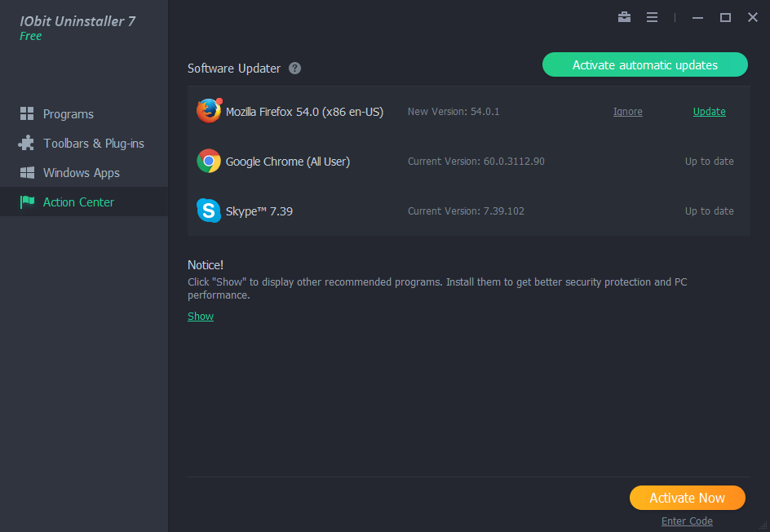The image size is (770, 532).
Task: Switch to Windows Apps
Action: tap(84, 172)
